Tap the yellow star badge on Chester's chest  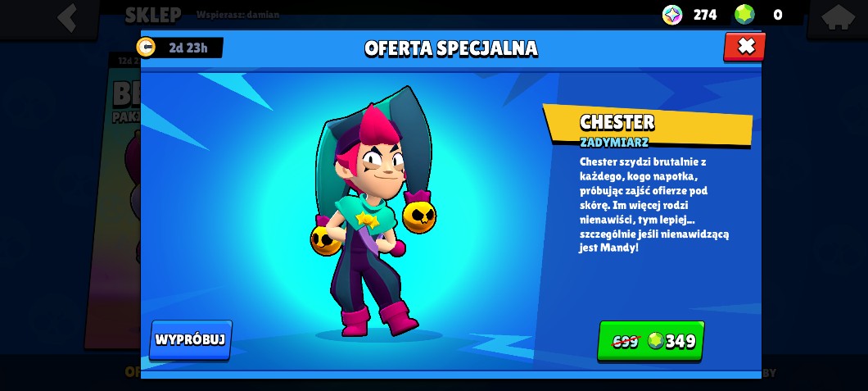(367, 220)
